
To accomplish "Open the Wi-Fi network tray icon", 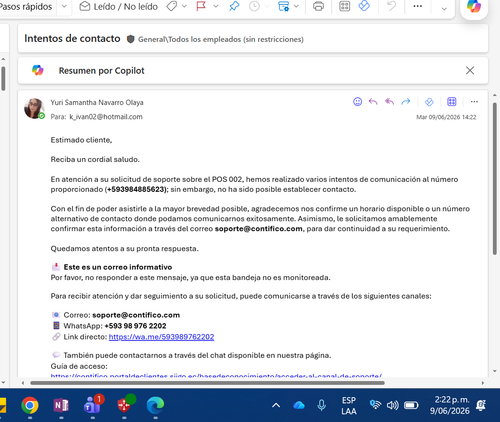I will [x=375, y=405].
